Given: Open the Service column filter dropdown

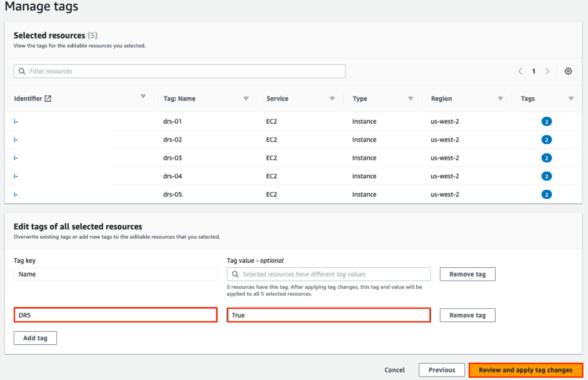Looking at the screenshot, I should click(332, 98).
